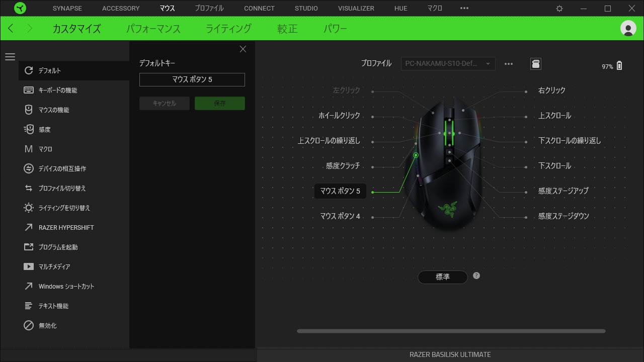
Task: Select the ホイールクリック mapping label
Action: (339, 116)
